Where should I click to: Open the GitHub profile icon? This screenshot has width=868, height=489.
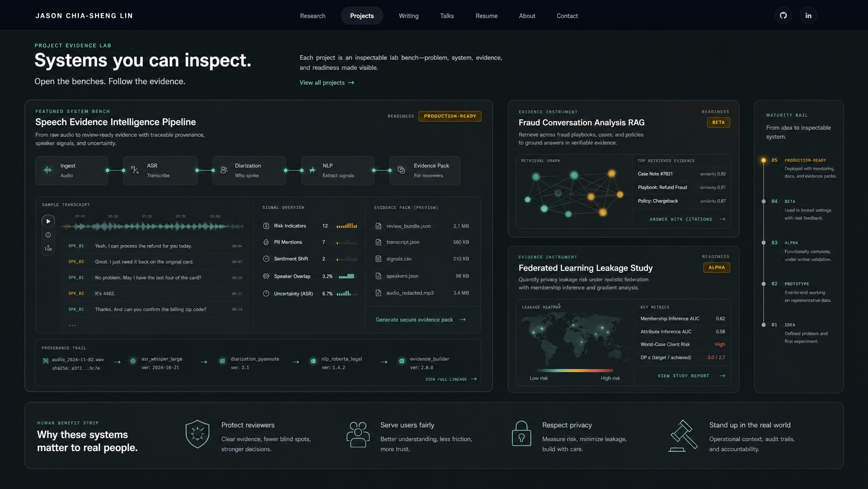[x=783, y=16]
